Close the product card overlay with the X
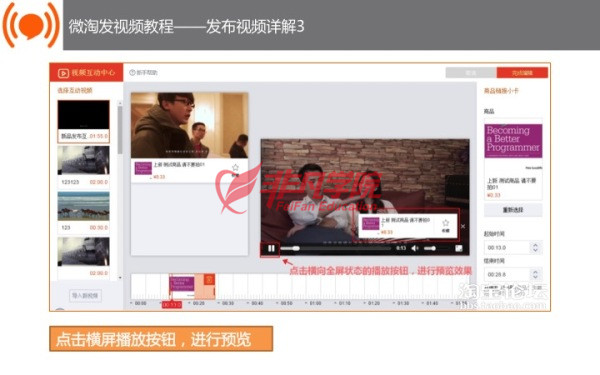 point(463,226)
